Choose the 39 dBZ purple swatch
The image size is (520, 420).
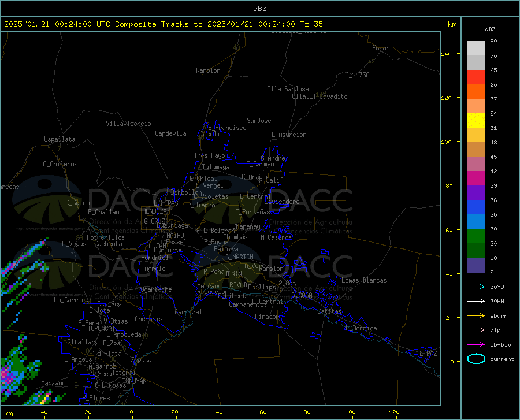pos(476,193)
